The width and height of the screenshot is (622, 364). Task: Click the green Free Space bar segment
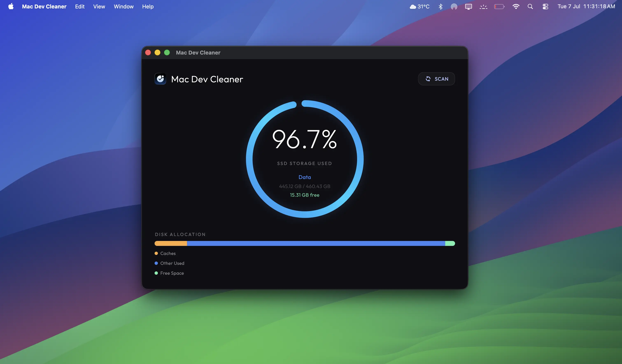pyautogui.click(x=450, y=244)
